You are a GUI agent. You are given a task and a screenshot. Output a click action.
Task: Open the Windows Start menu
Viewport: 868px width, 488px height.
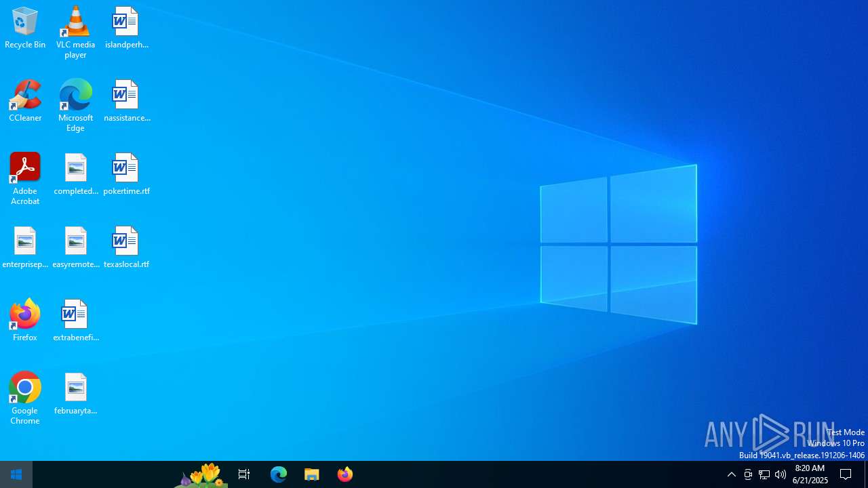[x=16, y=474]
